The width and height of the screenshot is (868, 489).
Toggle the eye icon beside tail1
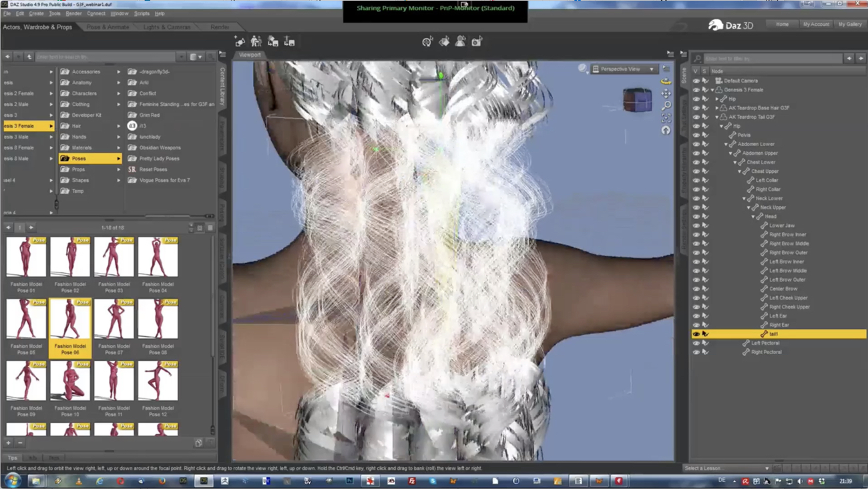[x=696, y=334]
